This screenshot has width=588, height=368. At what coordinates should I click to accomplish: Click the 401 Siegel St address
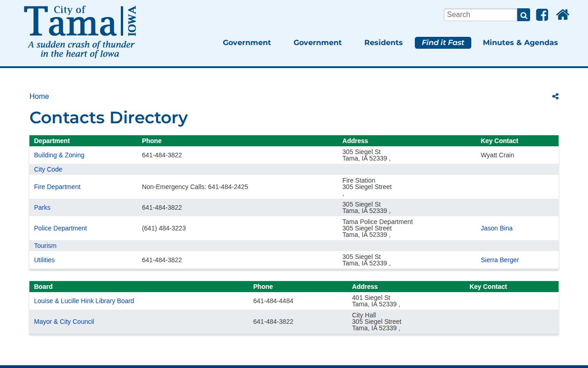coord(376,301)
